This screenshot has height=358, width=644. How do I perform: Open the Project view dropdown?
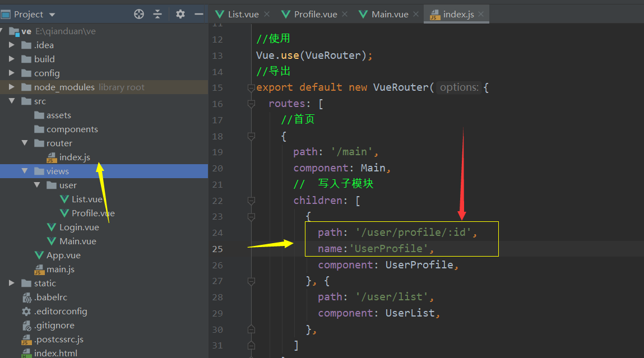tap(52, 15)
